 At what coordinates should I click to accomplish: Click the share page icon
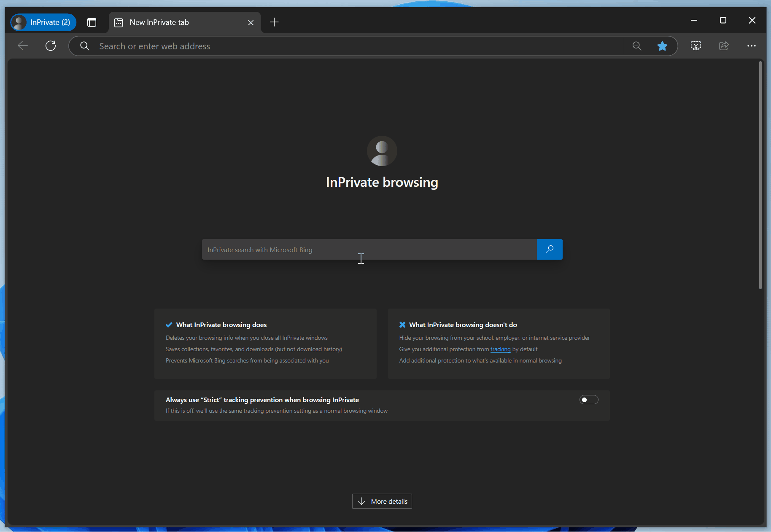point(724,46)
